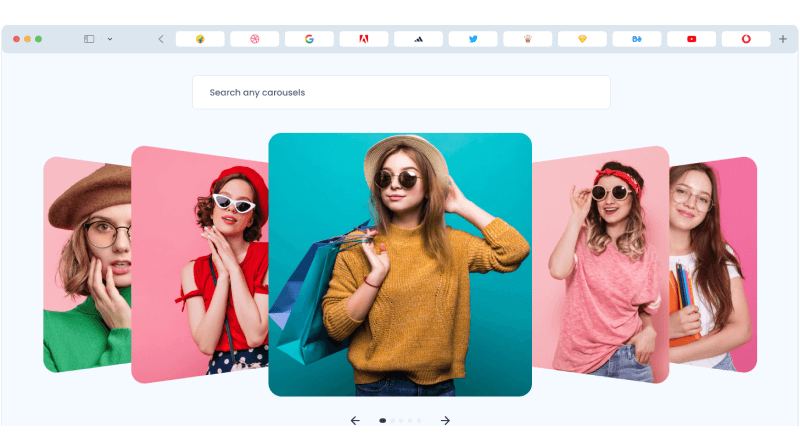Select the card with girl holding pencils

point(713,264)
